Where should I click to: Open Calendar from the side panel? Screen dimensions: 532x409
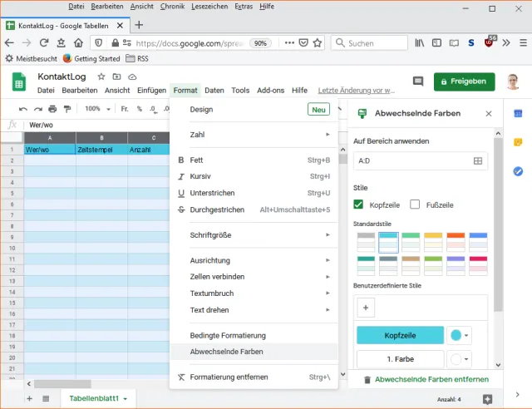pyautogui.click(x=517, y=115)
